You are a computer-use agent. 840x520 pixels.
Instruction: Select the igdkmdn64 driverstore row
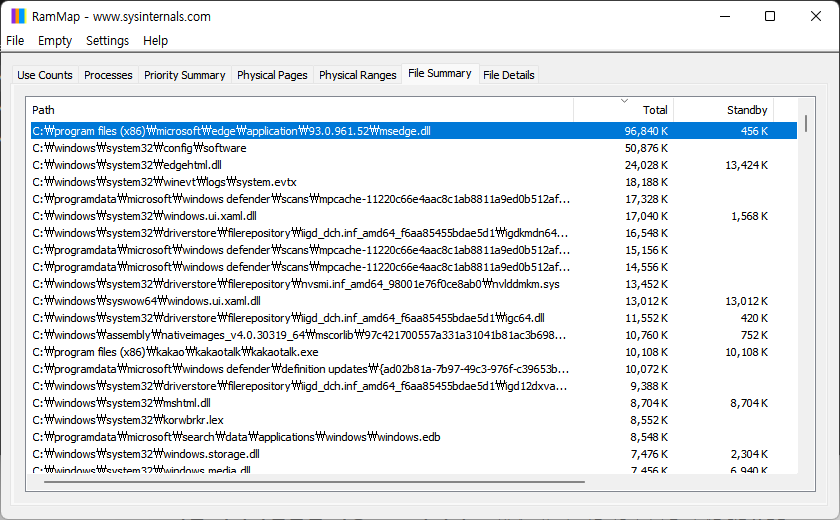coord(414,233)
